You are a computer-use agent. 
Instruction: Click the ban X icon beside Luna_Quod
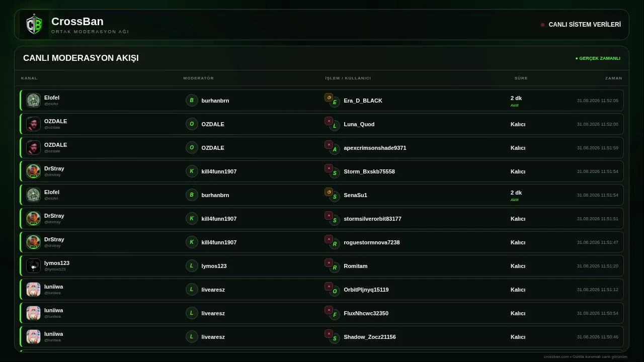329,121
